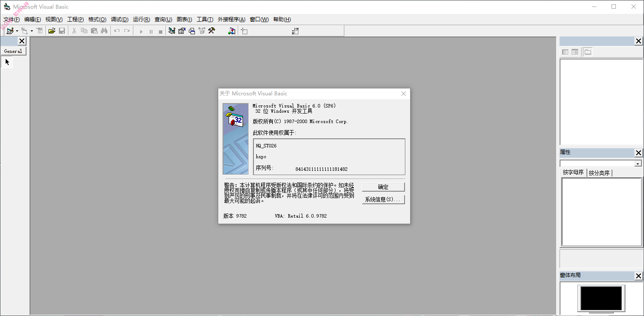The height and width of the screenshot is (316, 644).
Task: Open the 帮助(H) menu
Action: click(282, 20)
